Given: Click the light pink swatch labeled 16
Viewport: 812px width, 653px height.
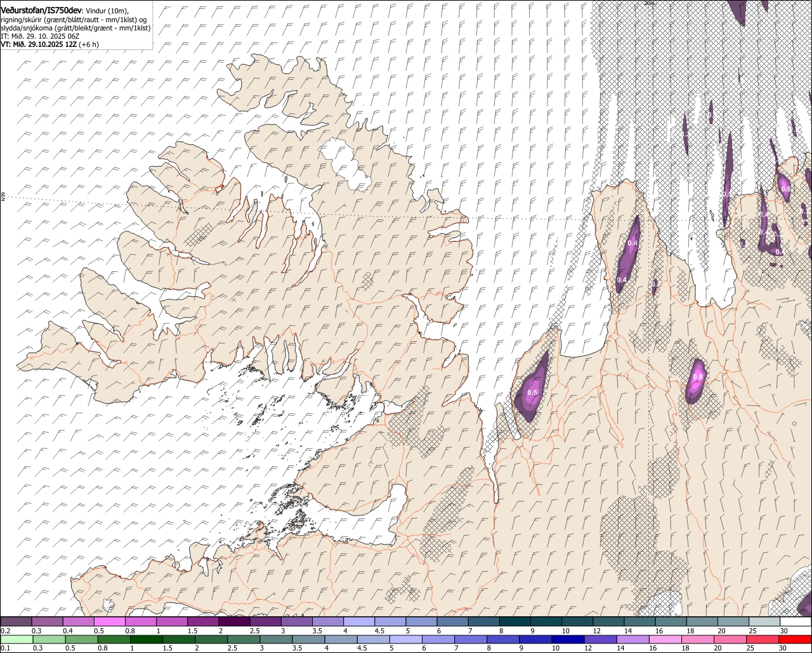Looking at the screenshot, I should pyautogui.click(x=665, y=639).
